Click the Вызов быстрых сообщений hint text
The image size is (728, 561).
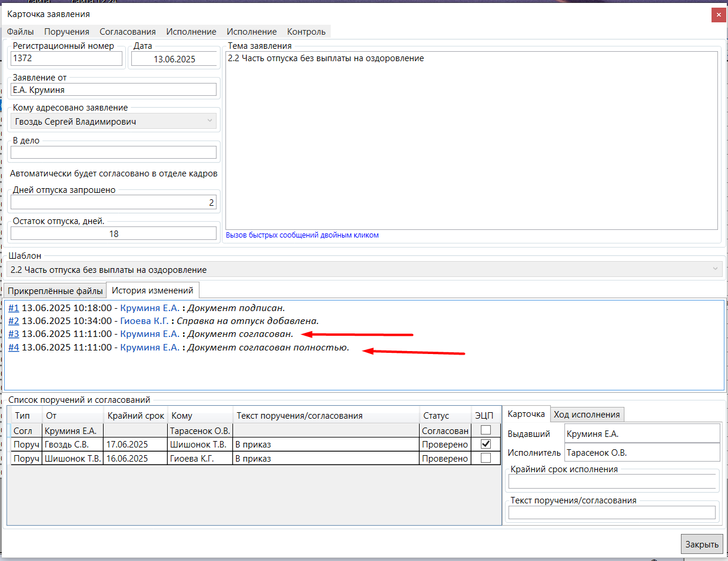point(302,235)
